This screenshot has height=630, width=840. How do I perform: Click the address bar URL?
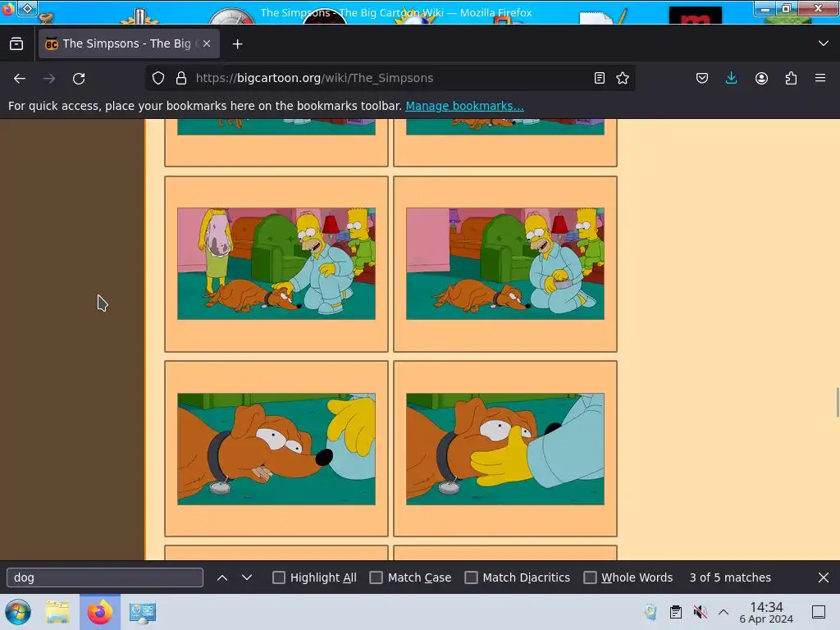click(x=314, y=78)
